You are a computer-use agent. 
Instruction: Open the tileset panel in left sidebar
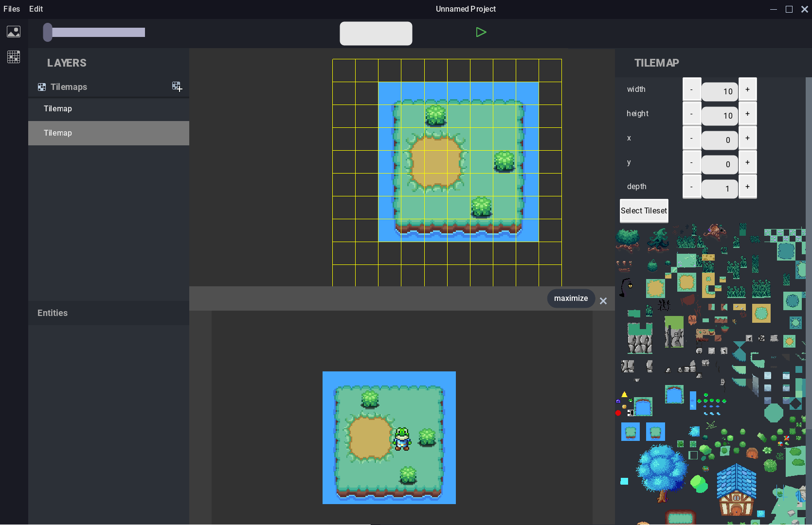tap(13, 57)
